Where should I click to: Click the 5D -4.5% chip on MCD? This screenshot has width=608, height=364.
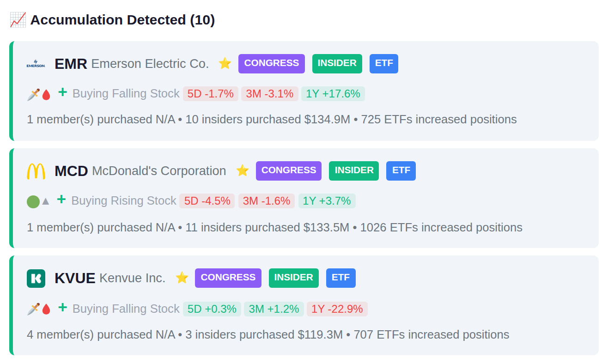coord(207,201)
